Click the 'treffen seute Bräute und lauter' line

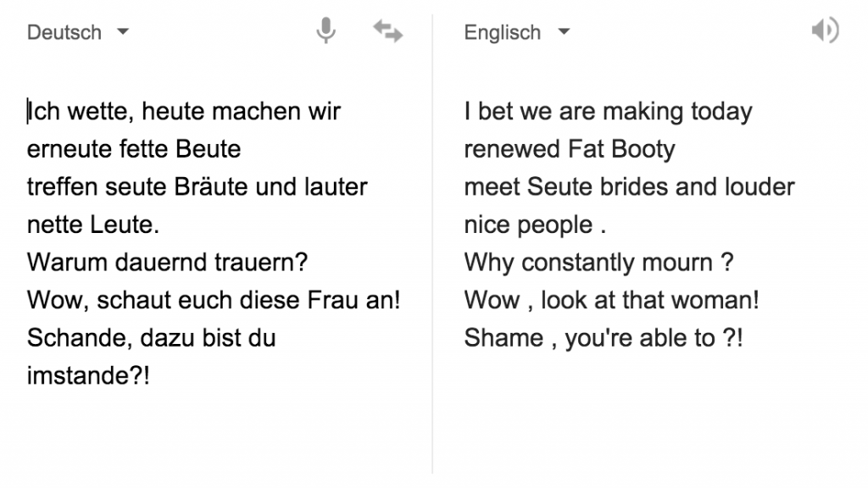[x=197, y=187]
